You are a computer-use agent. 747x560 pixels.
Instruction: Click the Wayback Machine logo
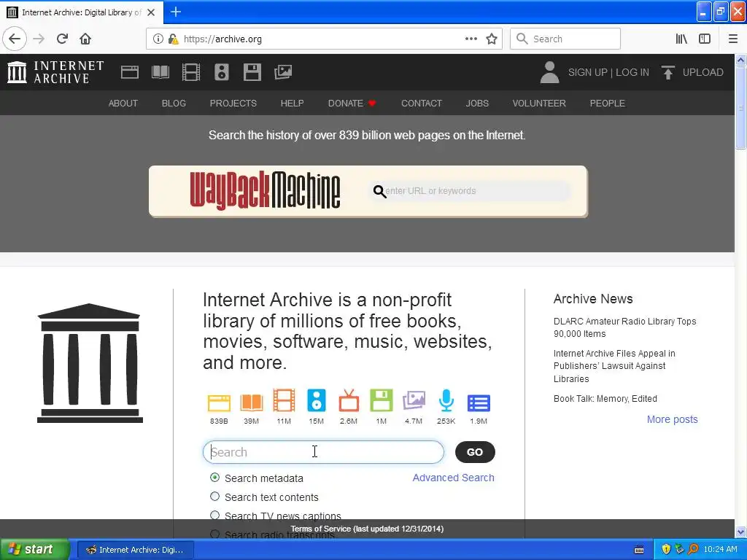pos(265,190)
